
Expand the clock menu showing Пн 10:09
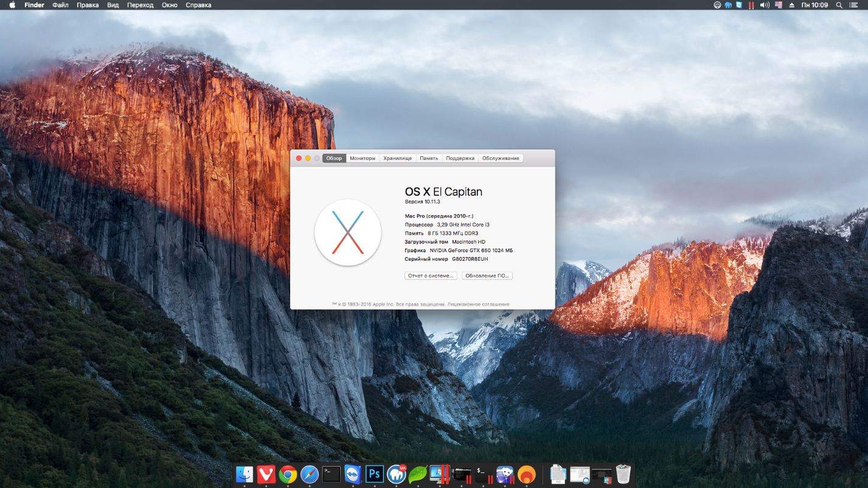[x=814, y=5]
